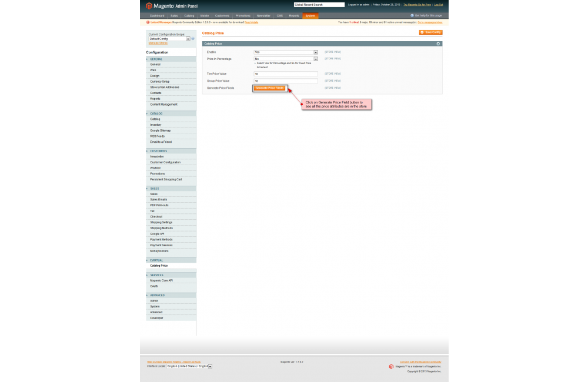Collapse the SERVICES section header in sidebar
The height and width of the screenshot is (382, 588).
(x=171, y=275)
